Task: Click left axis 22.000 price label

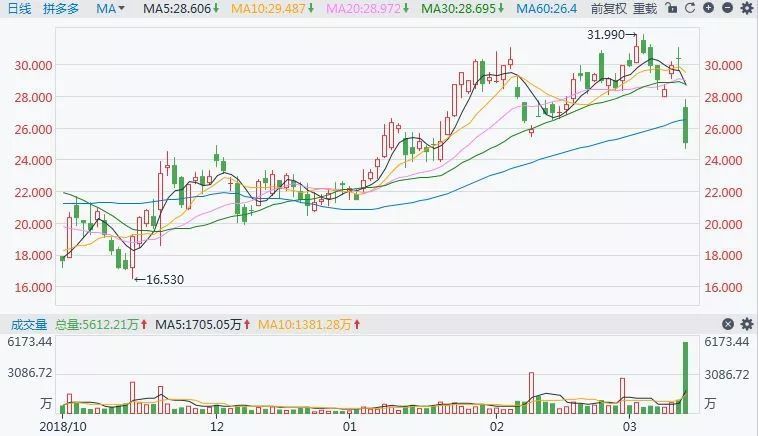Action: [33, 192]
